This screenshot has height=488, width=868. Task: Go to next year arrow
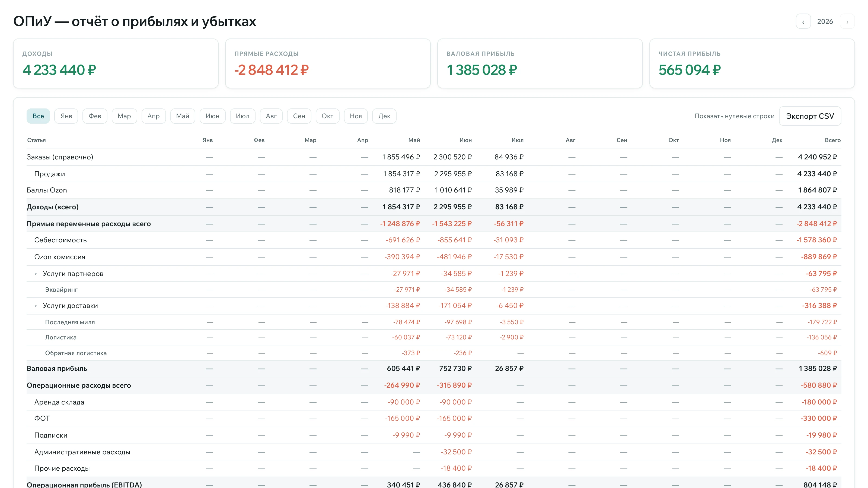click(x=847, y=22)
